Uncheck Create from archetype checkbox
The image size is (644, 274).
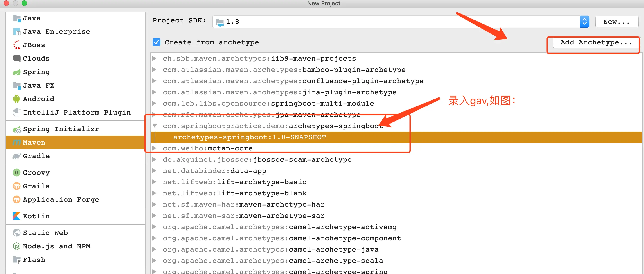pyautogui.click(x=157, y=42)
